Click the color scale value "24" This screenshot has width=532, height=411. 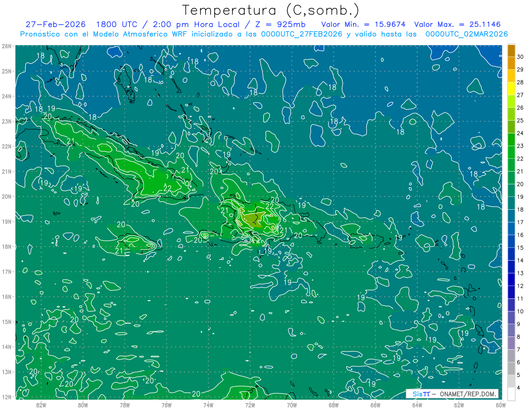520,133
